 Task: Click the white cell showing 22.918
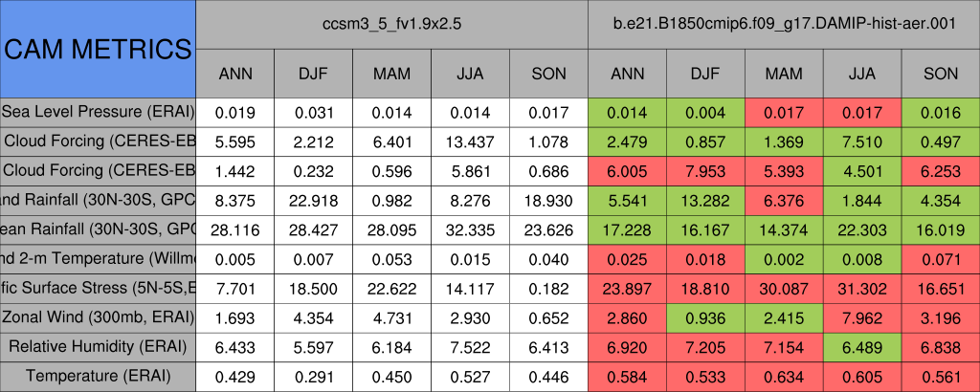[x=313, y=200]
